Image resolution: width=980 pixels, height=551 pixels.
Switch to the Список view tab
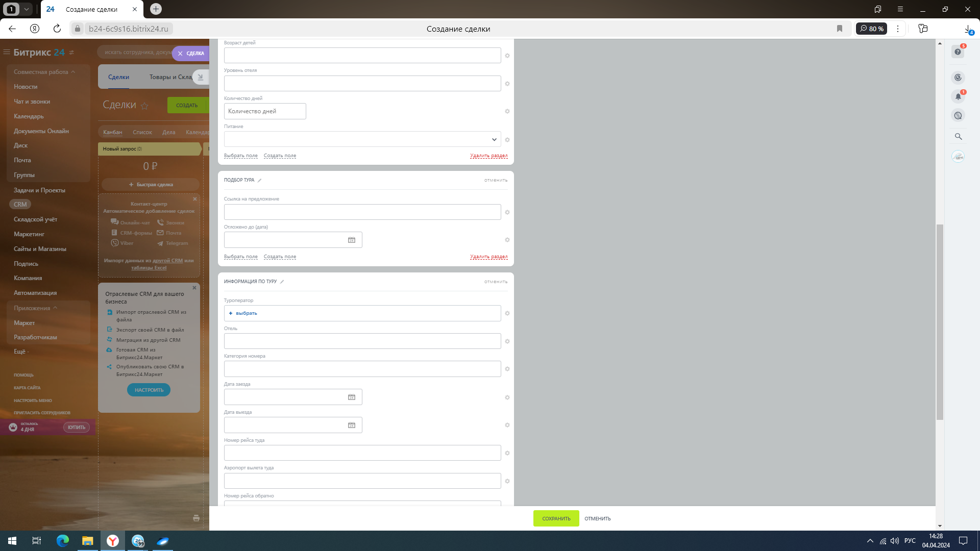(x=142, y=133)
